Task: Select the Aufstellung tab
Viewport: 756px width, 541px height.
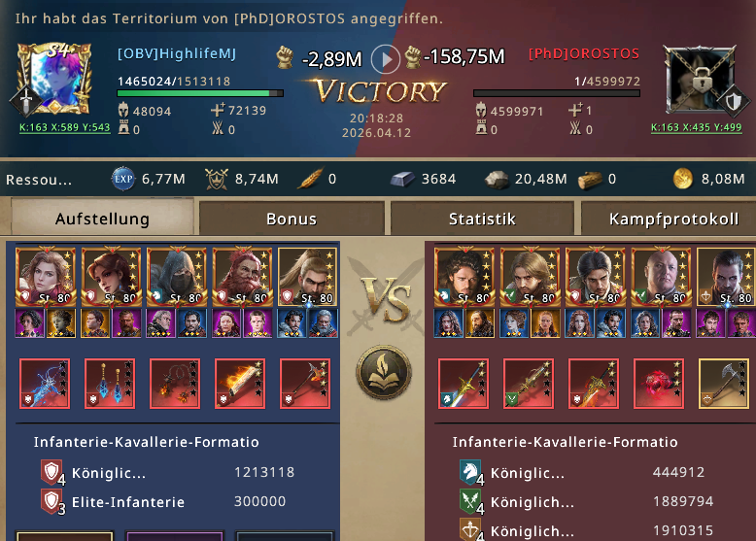Action: click(102, 218)
